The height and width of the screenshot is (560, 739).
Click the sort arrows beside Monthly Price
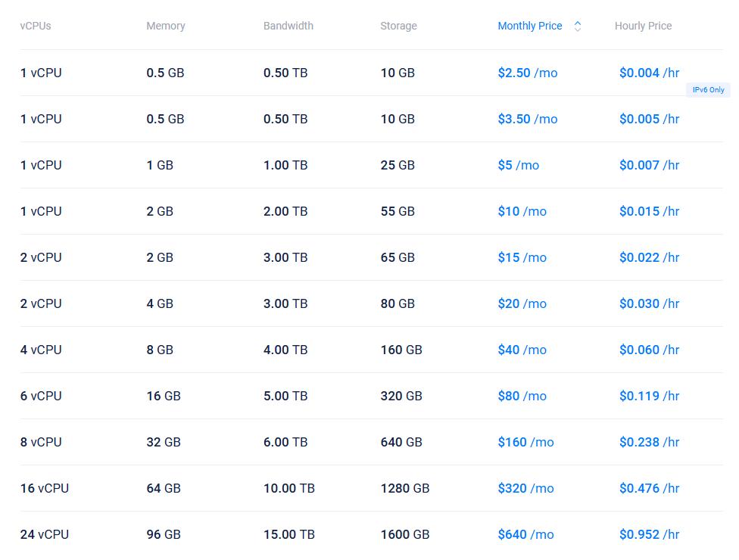click(578, 26)
